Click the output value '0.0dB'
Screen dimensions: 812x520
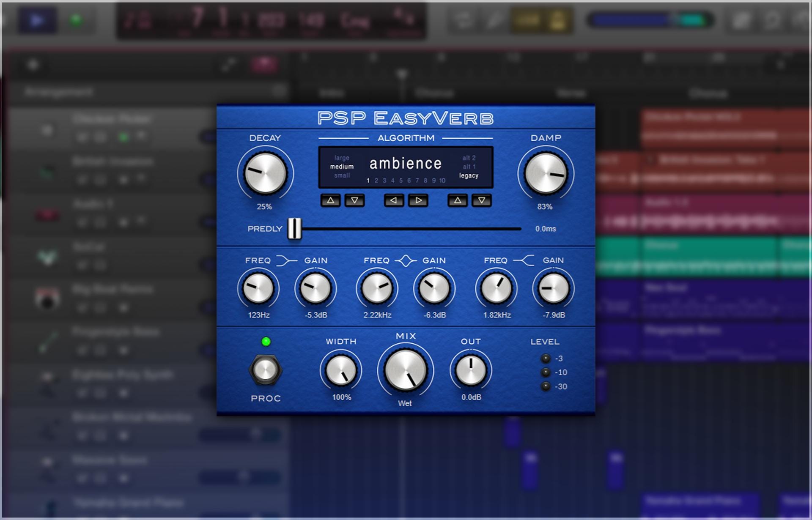pyautogui.click(x=471, y=397)
